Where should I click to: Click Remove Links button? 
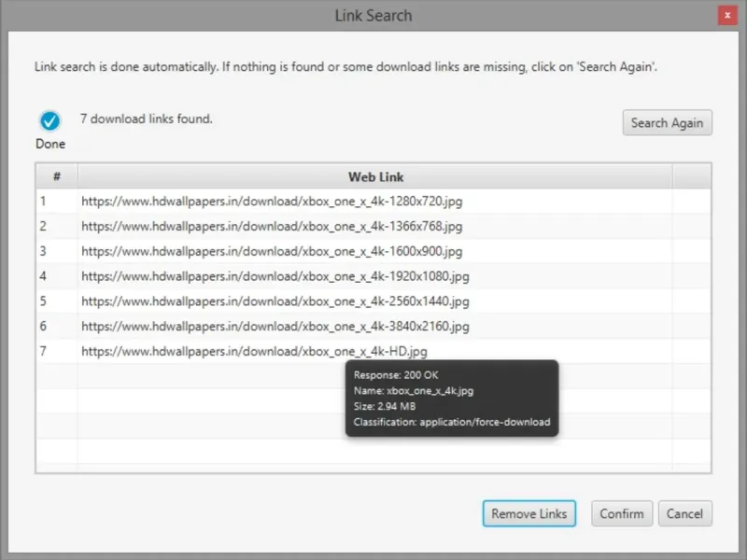(529, 513)
